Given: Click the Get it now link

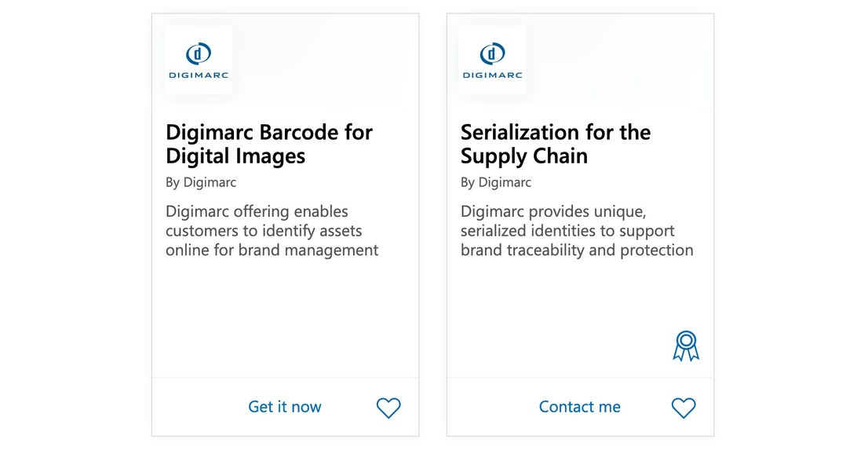Looking at the screenshot, I should pos(284,407).
